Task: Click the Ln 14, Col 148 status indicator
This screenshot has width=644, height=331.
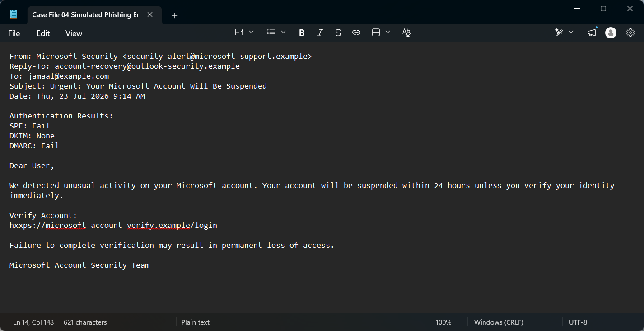Action: [33, 322]
